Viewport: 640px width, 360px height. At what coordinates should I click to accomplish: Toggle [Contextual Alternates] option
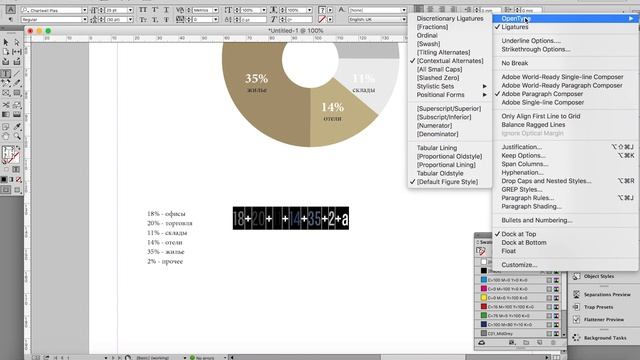point(450,61)
